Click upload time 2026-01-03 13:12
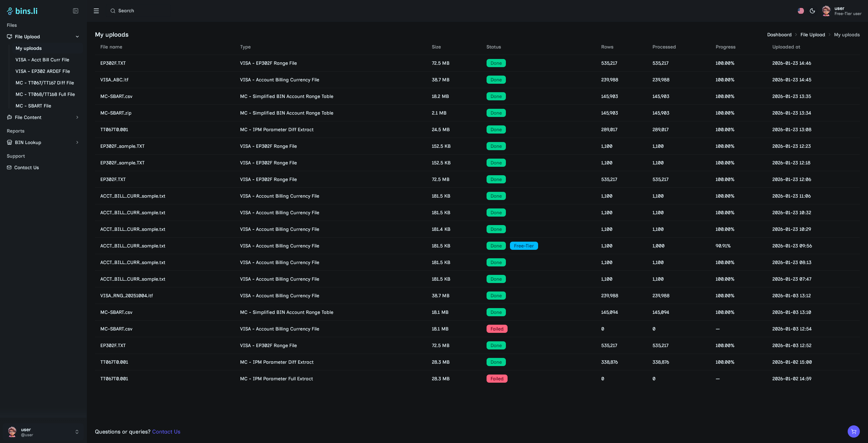868x443 pixels. [791, 296]
